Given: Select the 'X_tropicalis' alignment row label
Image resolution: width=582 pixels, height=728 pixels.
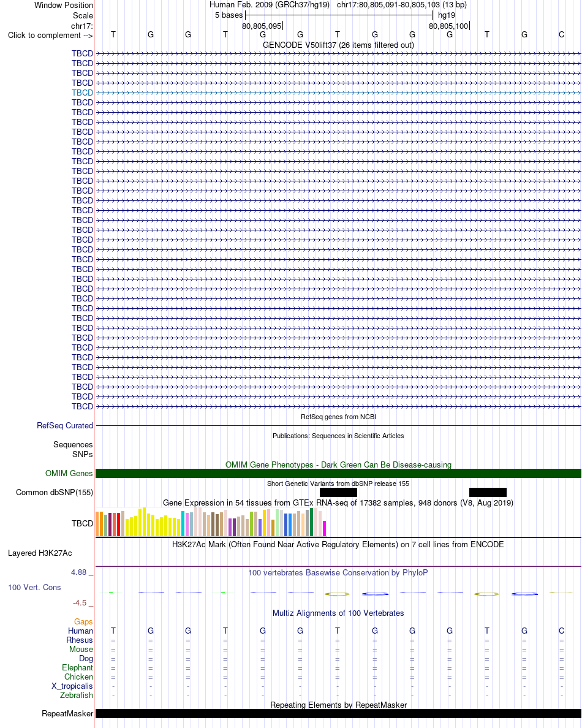Looking at the screenshot, I should (72, 686).
